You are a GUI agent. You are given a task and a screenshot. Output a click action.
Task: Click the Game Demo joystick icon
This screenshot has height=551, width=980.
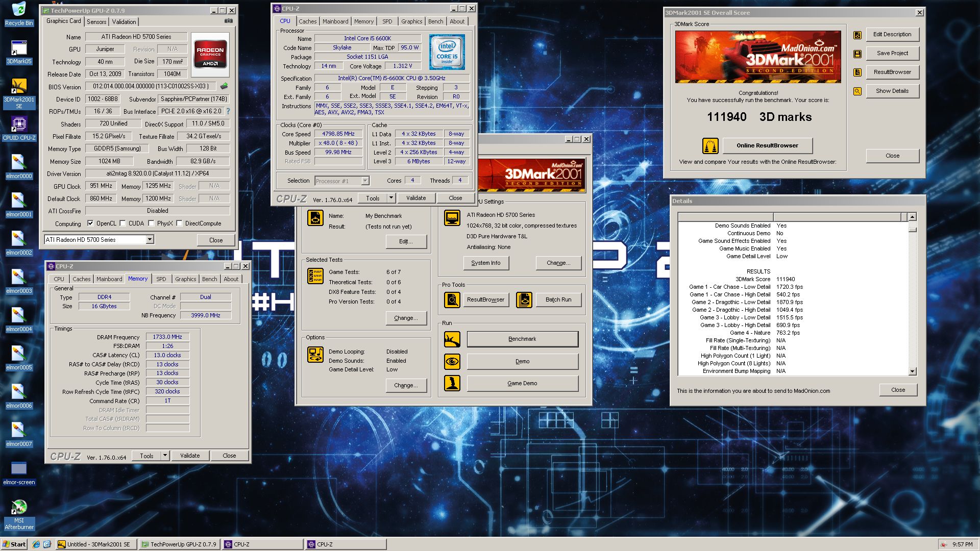(452, 383)
